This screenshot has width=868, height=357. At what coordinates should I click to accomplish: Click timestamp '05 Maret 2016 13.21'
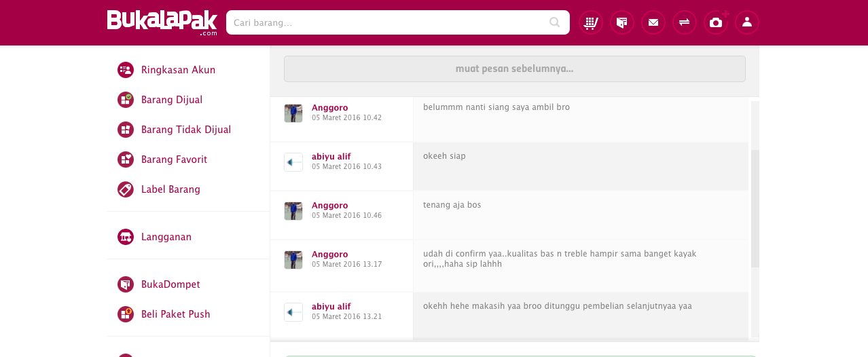tap(346, 317)
